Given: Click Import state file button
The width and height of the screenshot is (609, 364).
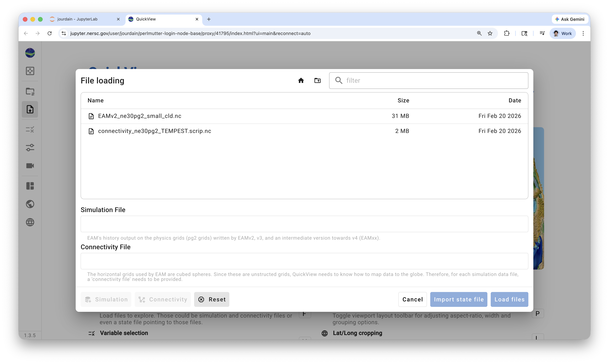Looking at the screenshot, I should (x=458, y=299).
